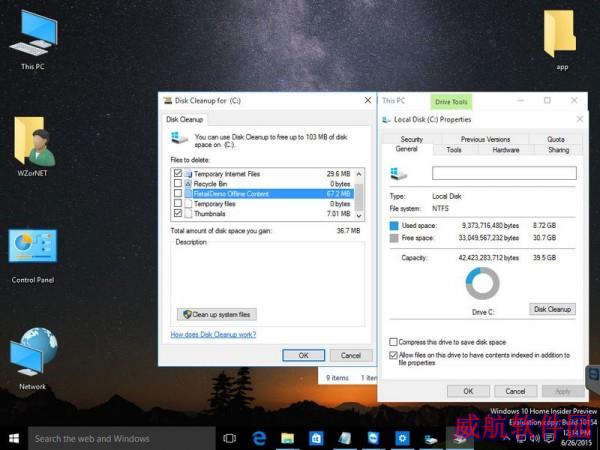Click the 36.7 MB total gain value
Image resolution: width=600 pixels, height=450 pixels.
point(348,231)
